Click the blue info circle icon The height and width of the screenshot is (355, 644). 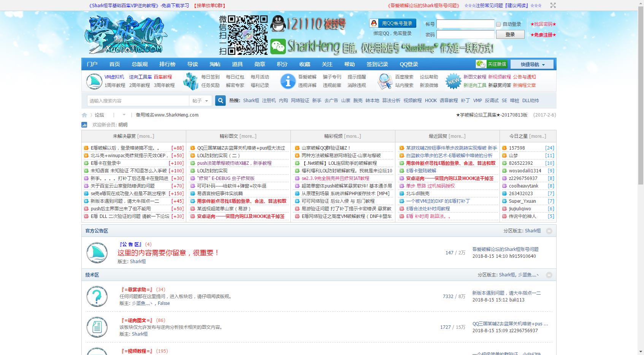(x=288, y=81)
